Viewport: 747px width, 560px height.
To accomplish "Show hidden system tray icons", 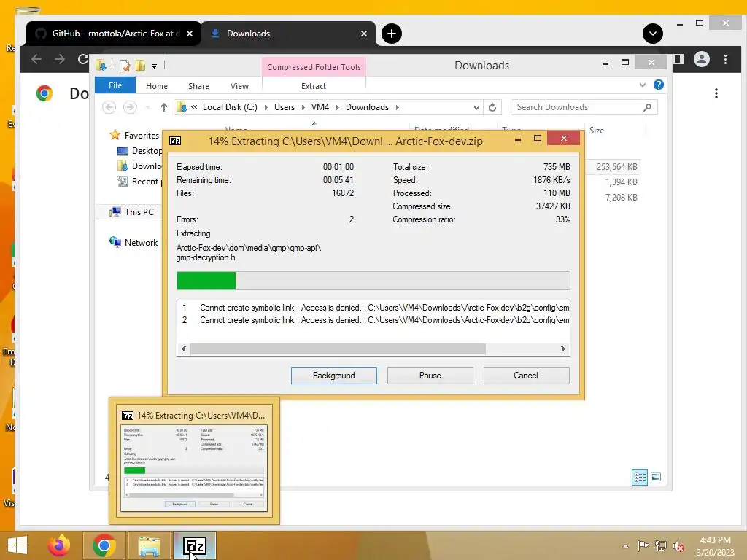I will point(625,546).
